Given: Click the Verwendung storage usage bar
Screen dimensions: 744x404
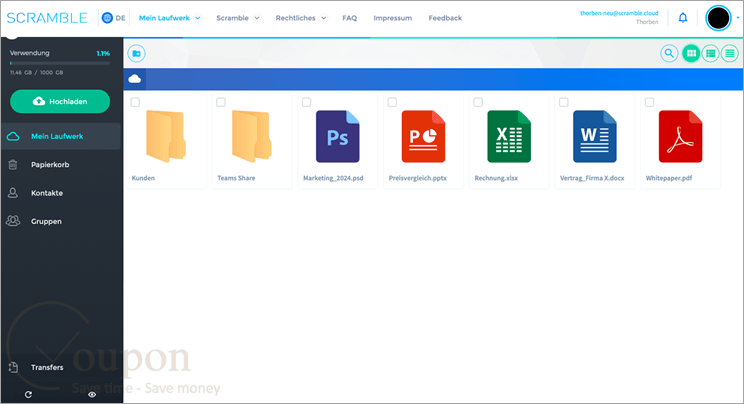Looking at the screenshot, I should 60,63.
